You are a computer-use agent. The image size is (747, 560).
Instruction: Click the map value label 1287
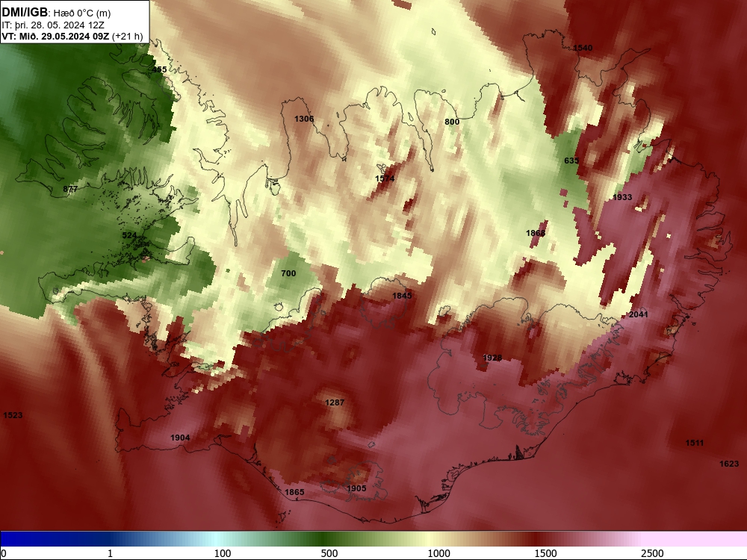(335, 403)
